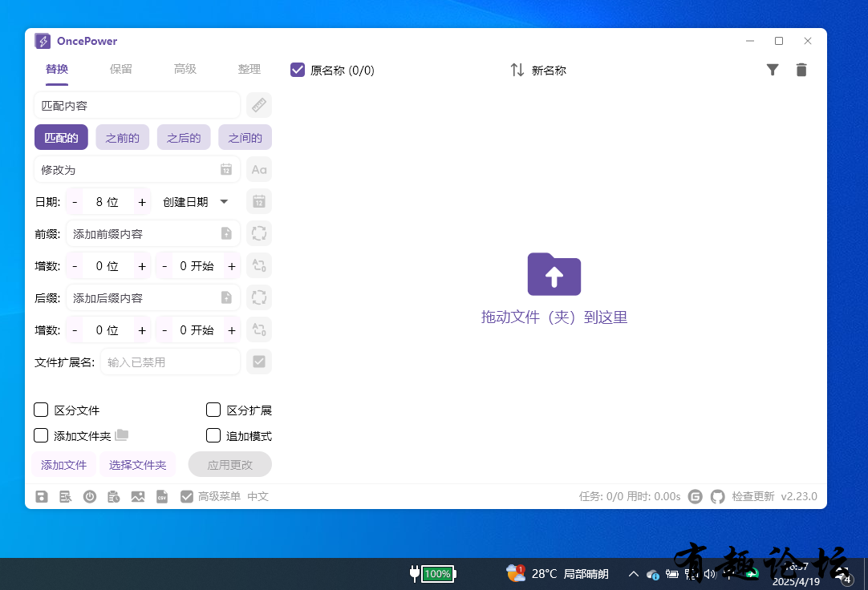Click the floppy disk save icon in the bottom bar
This screenshot has height=590, width=868.
[42, 496]
